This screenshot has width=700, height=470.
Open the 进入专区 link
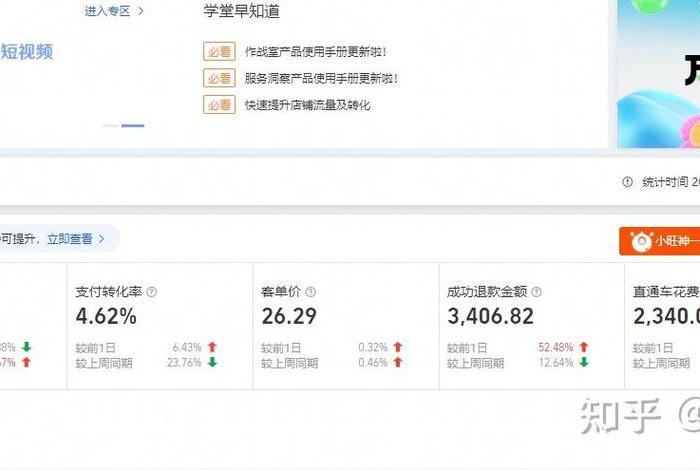pyautogui.click(x=108, y=11)
